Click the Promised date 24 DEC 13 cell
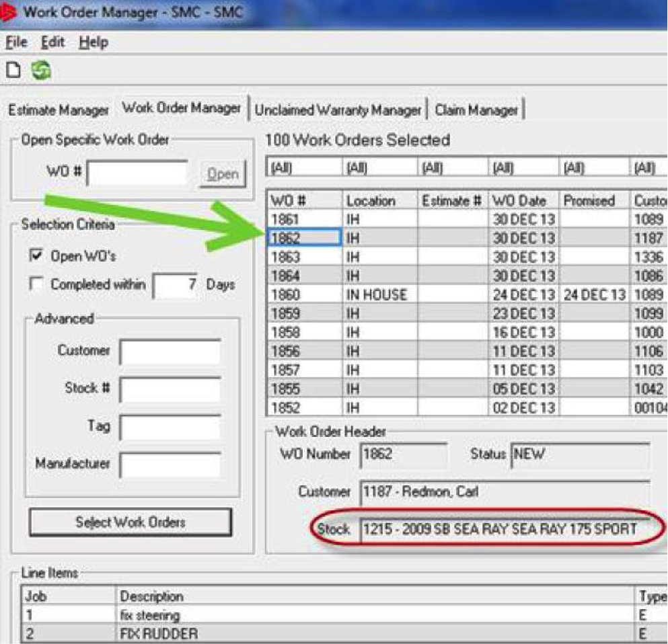 coord(594,294)
